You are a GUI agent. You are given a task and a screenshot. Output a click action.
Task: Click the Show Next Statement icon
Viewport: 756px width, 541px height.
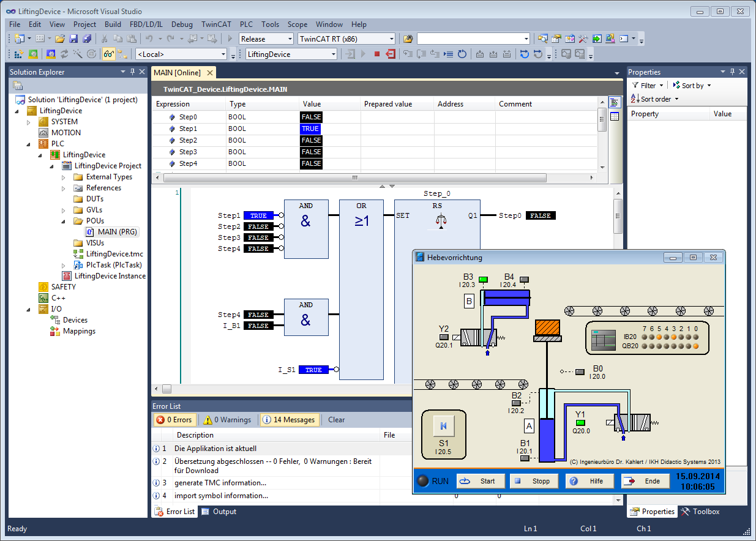click(x=449, y=54)
